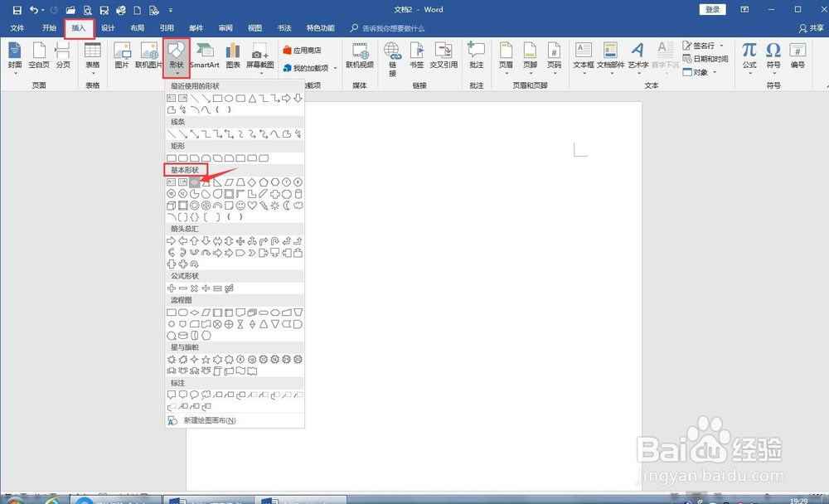Image resolution: width=829 pixels, height=504 pixels.
Task: Choose the Cross basic shape
Action: click(x=275, y=194)
